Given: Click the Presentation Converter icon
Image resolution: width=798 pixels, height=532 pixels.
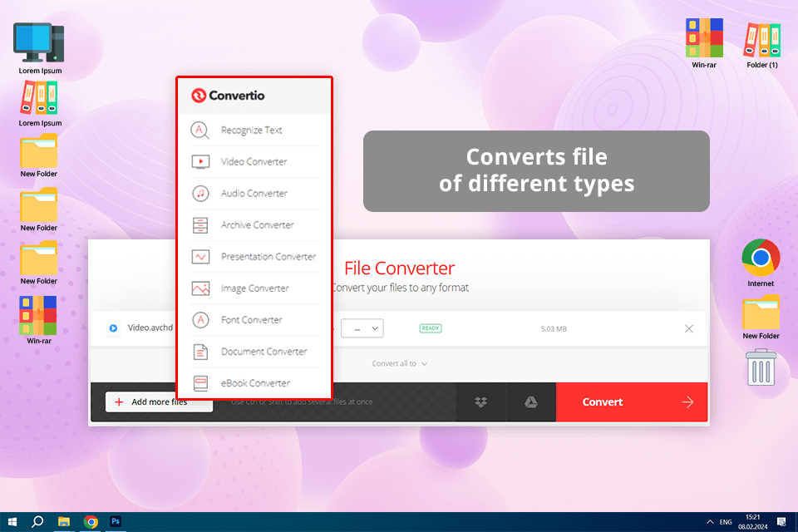Looking at the screenshot, I should click(200, 257).
